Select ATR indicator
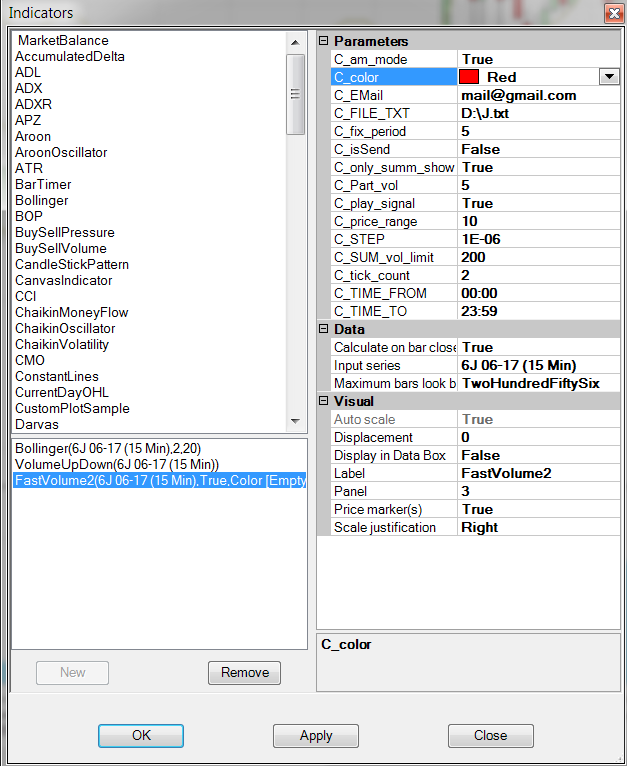The height and width of the screenshot is (766, 627). pyautogui.click(x=29, y=169)
